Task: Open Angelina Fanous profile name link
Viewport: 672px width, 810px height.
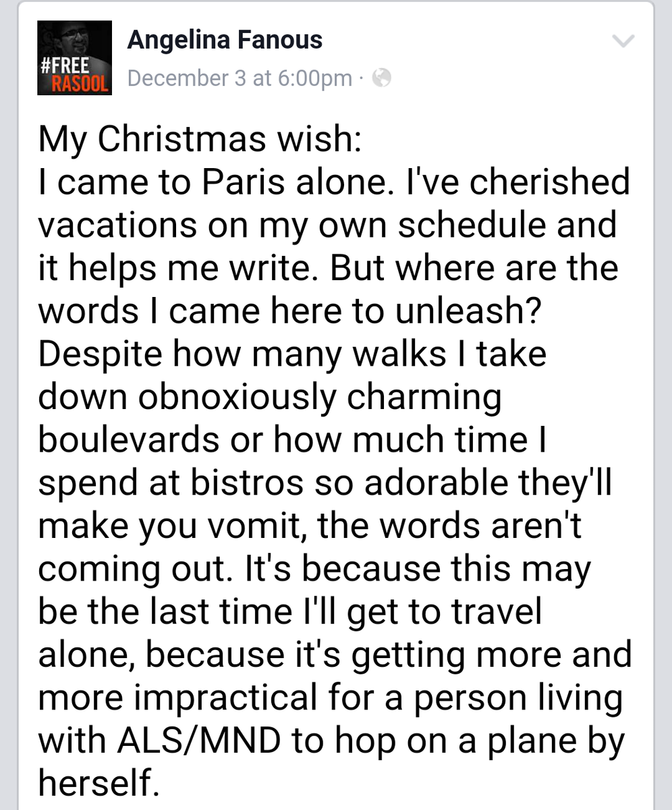Action: [x=225, y=40]
